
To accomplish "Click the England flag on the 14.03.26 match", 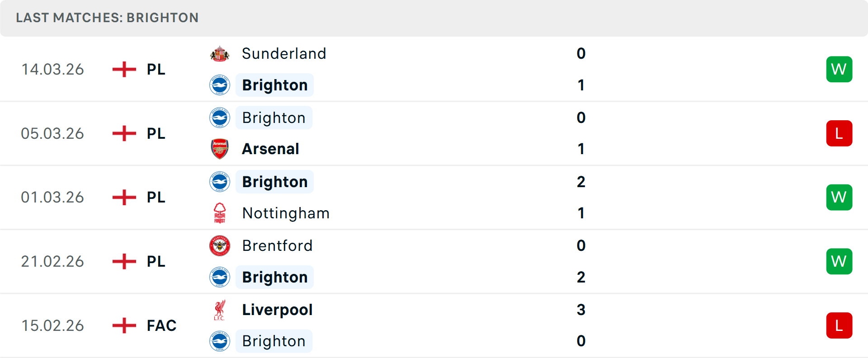I will tap(123, 69).
